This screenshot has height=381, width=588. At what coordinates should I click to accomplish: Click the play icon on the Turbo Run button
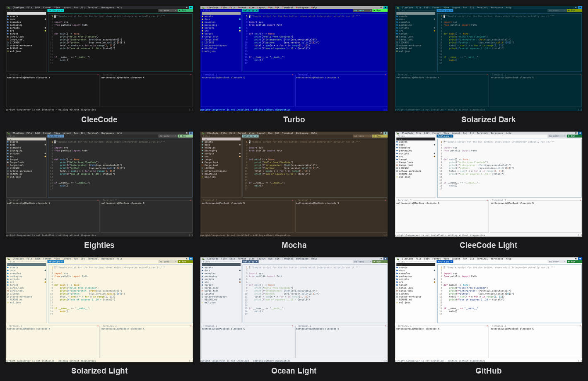point(374,10)
